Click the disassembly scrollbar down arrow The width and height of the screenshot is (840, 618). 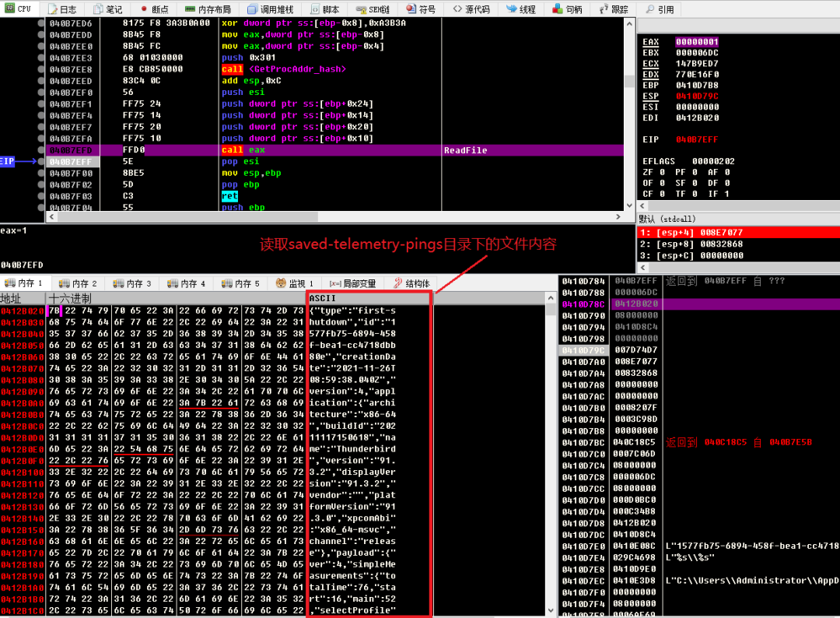pyautogui.click(x=629, y=205)
